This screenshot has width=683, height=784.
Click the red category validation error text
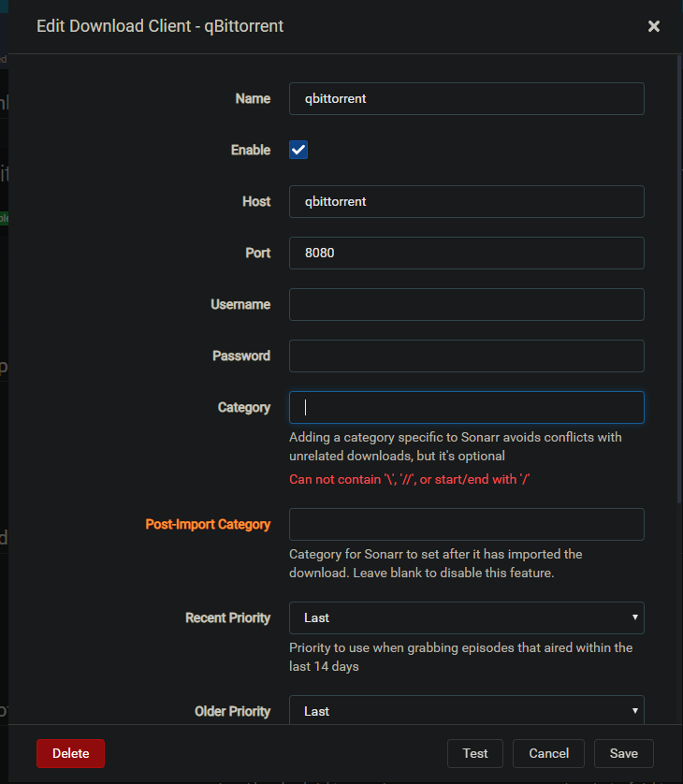(x=409, y=480)
